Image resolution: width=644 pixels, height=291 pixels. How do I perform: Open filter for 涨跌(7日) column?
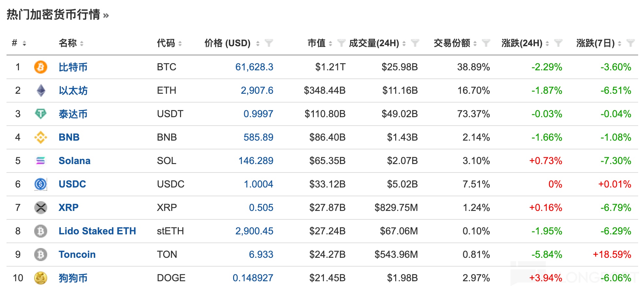[630, 43]
